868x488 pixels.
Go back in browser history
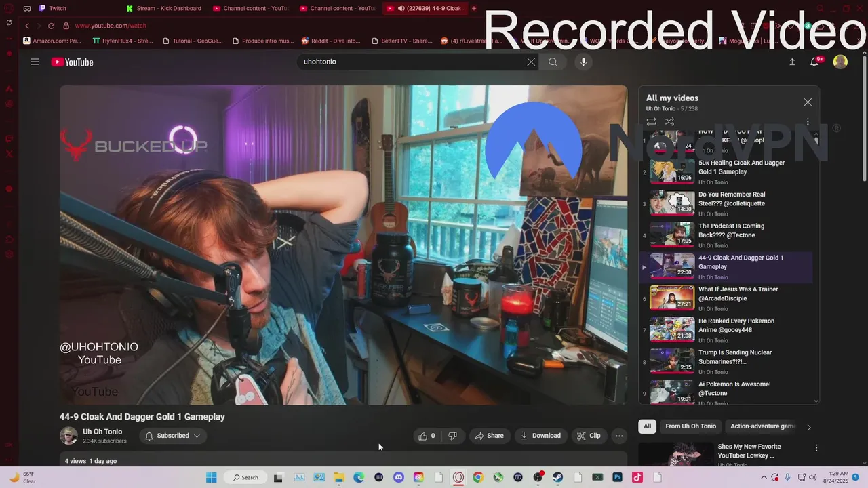[27, 26]
